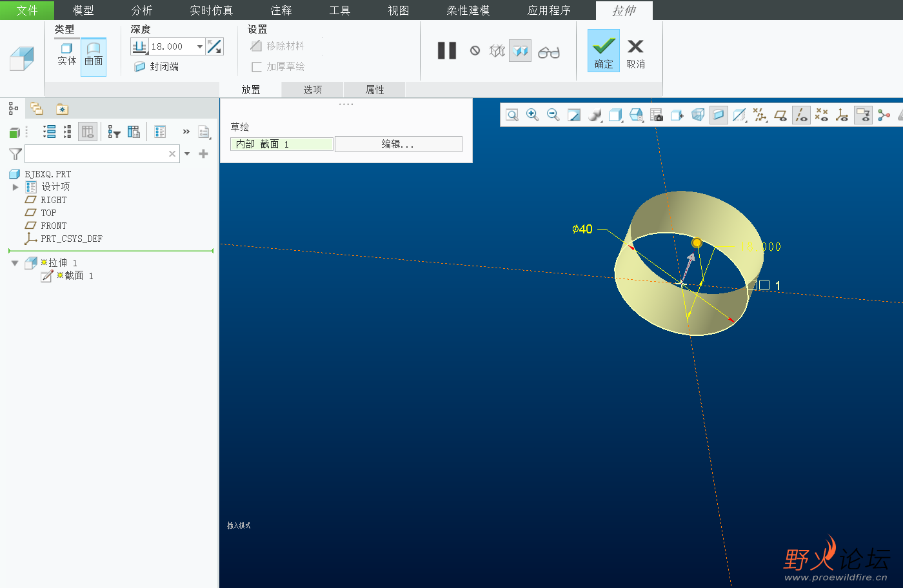Pause the extrude tool
This screenshot has height=588, width=903.
(446, 50)
